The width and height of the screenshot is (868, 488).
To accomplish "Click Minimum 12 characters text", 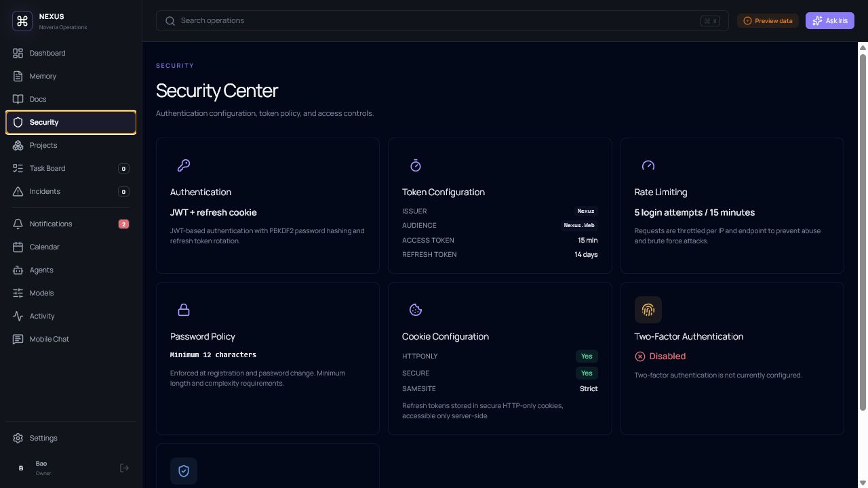I will [x=213, y=354].
